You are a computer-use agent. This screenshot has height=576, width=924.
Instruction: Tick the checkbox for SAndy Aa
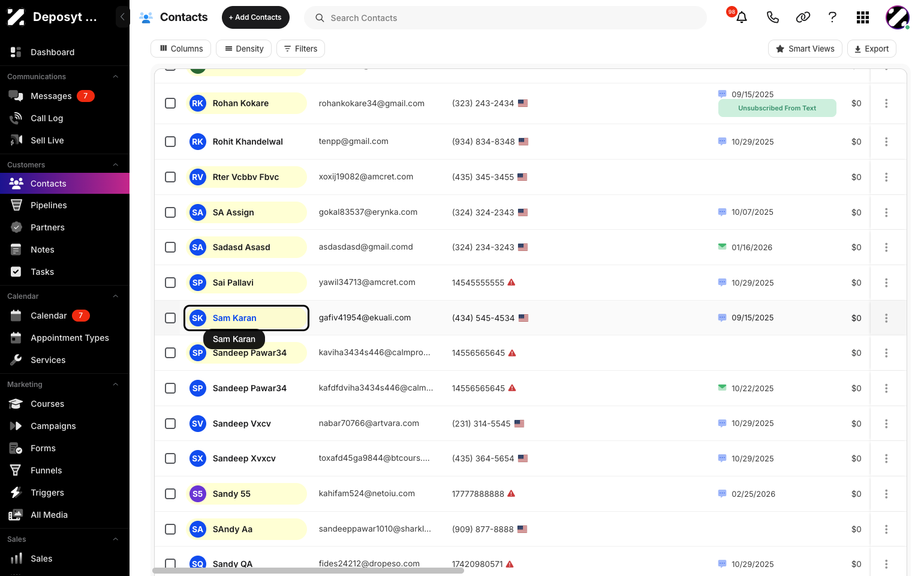[x=170, y=529]
